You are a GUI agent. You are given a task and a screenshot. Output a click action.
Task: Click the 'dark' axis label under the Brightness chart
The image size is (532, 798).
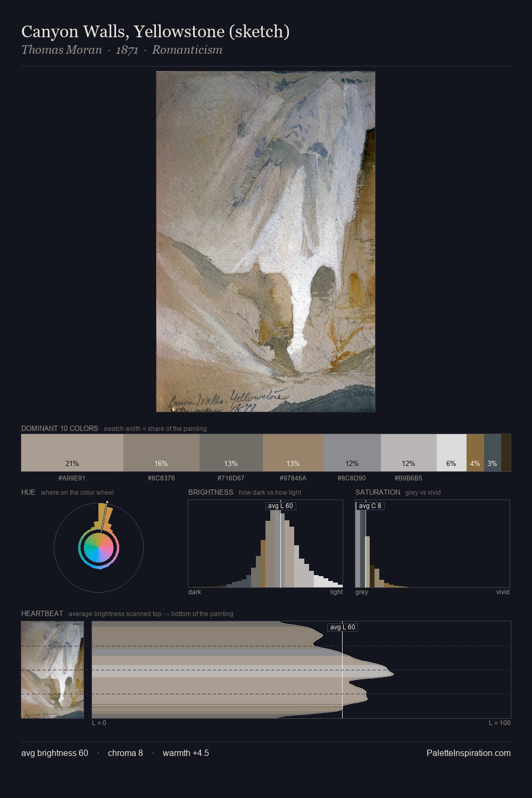pyautogui.click(x=195, y=592)
